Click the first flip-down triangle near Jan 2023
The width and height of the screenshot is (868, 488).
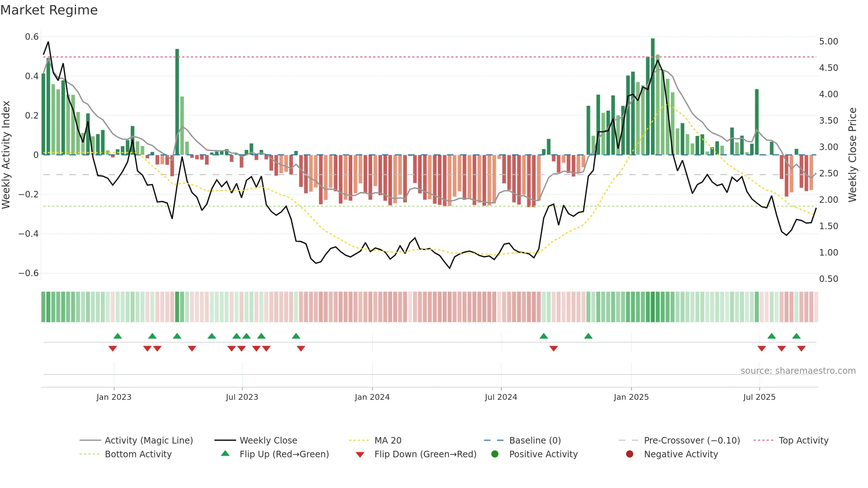tap(112, 348)
